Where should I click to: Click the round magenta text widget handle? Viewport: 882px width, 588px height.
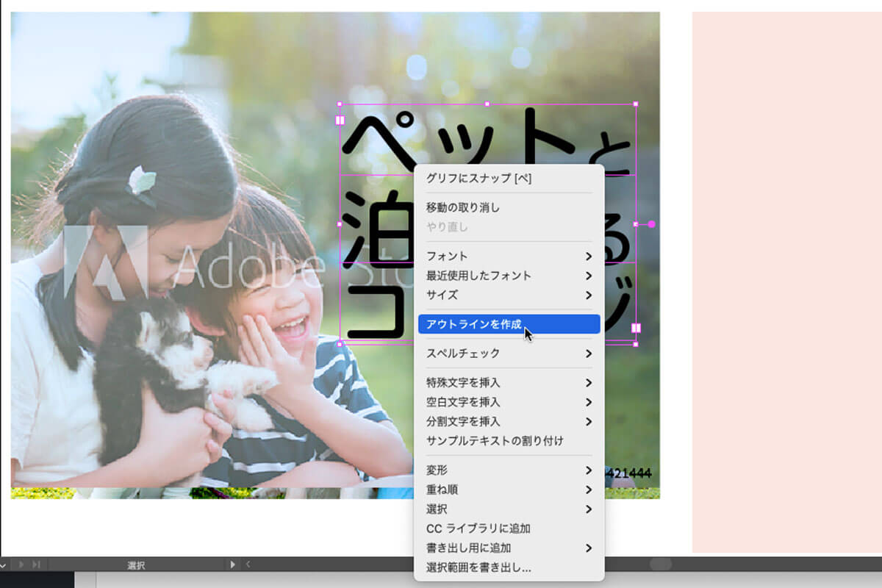(x=651, y=224)
